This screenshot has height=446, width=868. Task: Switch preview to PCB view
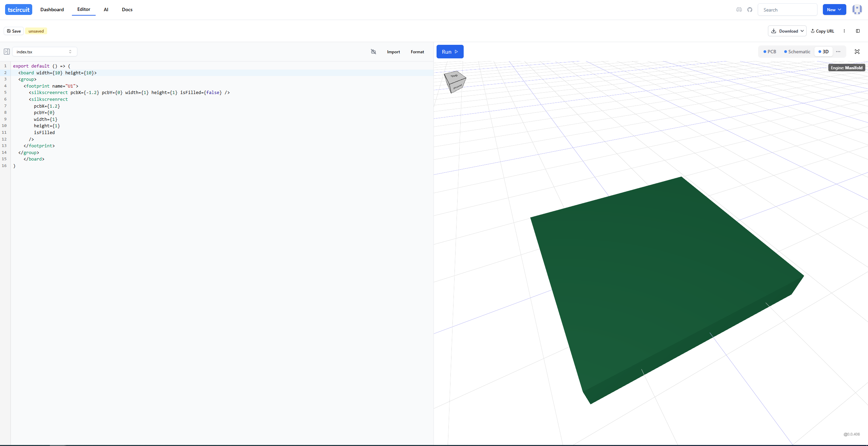click(x=769, y=52)
